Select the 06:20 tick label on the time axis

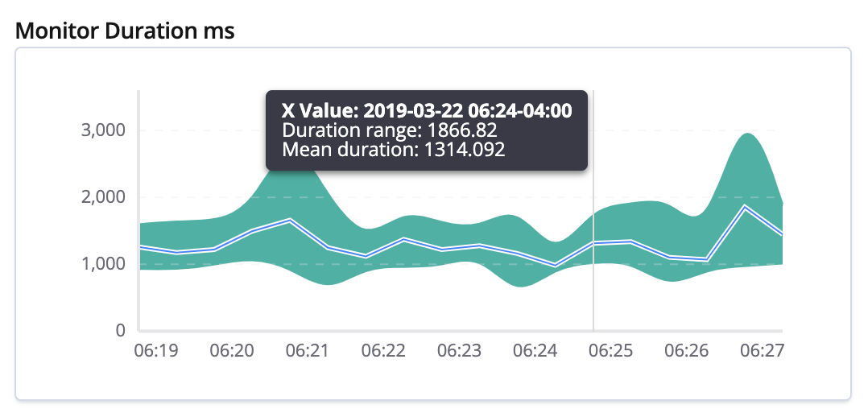coord(232,350)
